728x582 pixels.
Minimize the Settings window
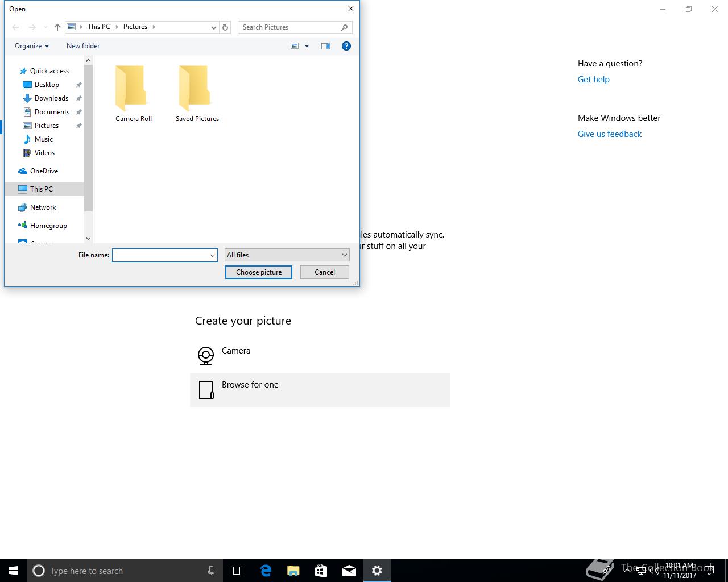pyautogui.click(x=663, y=9)
